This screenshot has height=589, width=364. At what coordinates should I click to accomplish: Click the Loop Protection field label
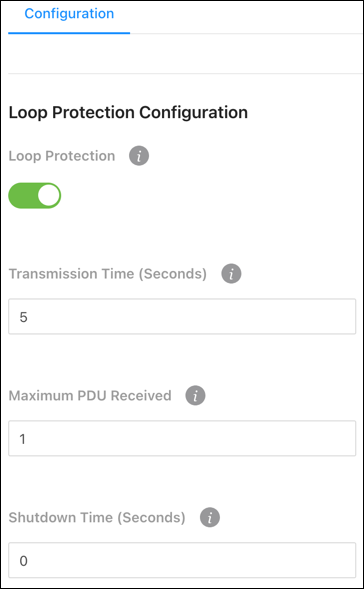pos(62,156)
